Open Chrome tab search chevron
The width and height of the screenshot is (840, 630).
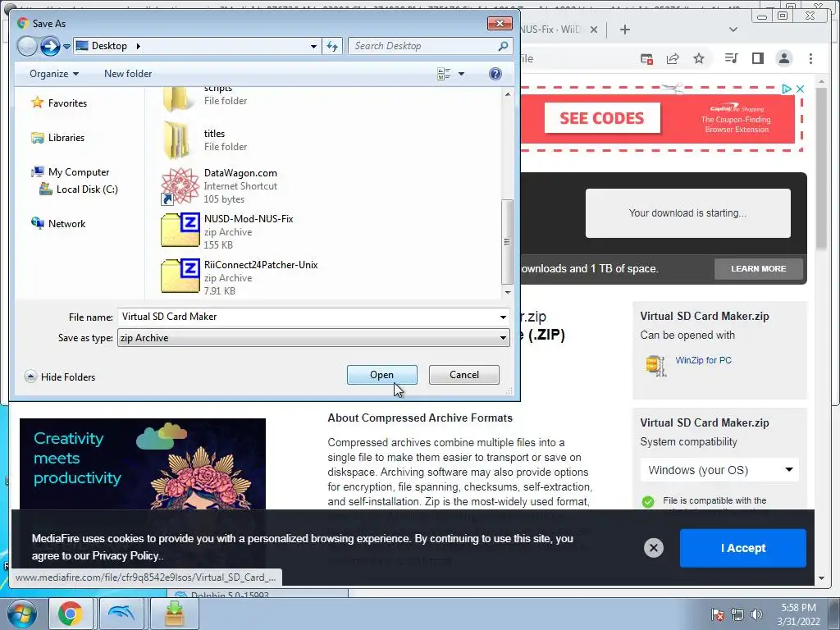point(733,30)
